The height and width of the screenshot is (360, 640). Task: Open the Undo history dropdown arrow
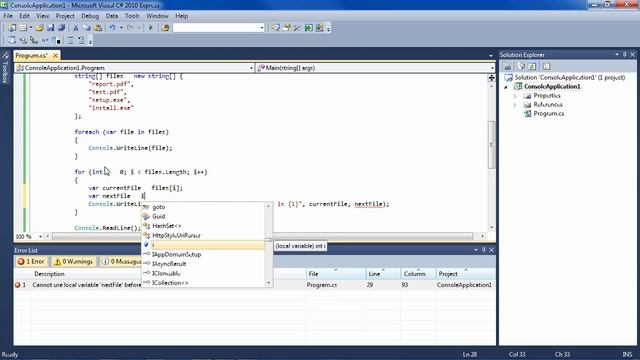click(121, 28)
